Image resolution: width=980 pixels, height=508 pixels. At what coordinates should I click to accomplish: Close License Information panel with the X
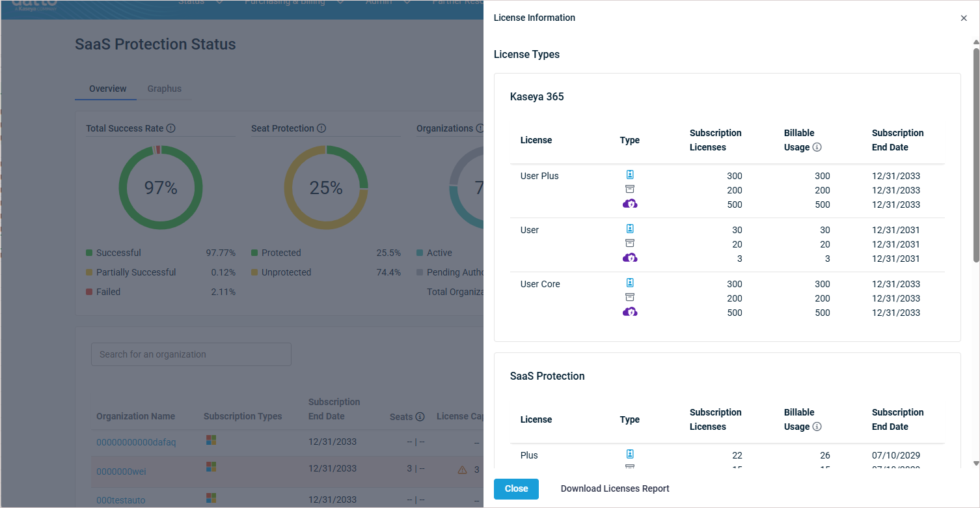tap(964, 18)
